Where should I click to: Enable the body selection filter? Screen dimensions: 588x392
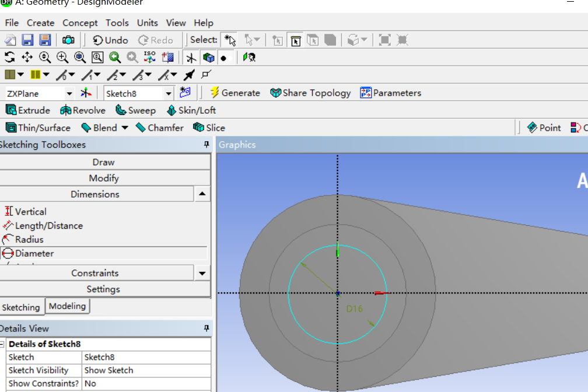point(330,40)
